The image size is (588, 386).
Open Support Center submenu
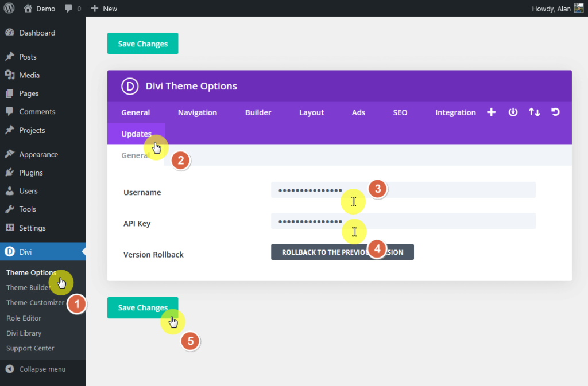click(30, 348)
